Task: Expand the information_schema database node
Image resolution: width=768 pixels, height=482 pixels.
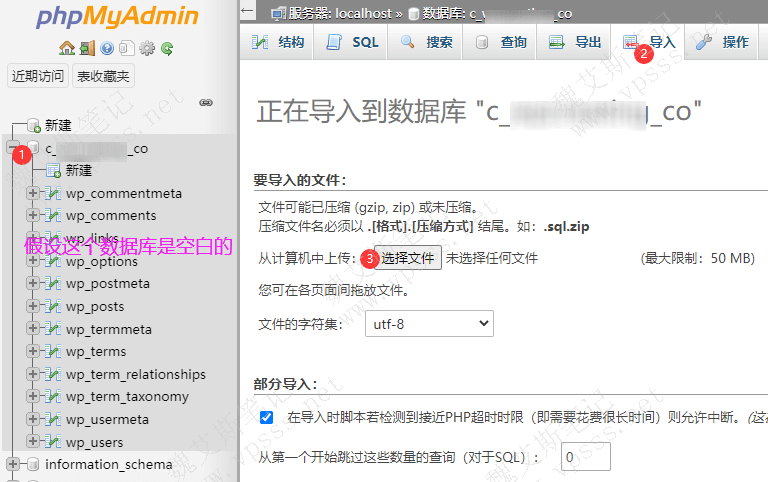Action: [13, 464]
